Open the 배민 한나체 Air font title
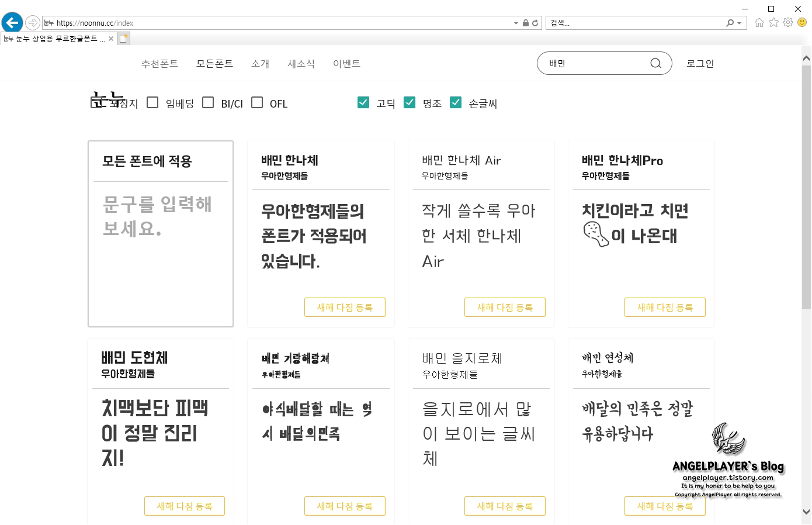The image size is (812, 525). (x=461, y=160)
